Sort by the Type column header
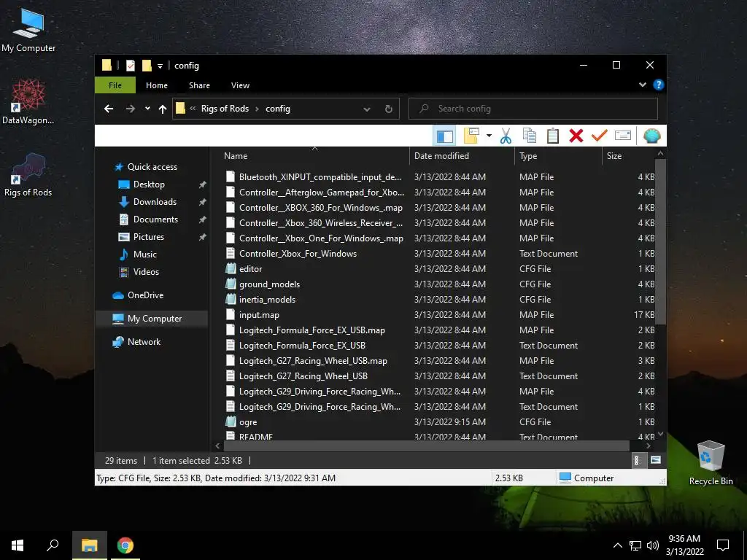 (x=558, y=156)
